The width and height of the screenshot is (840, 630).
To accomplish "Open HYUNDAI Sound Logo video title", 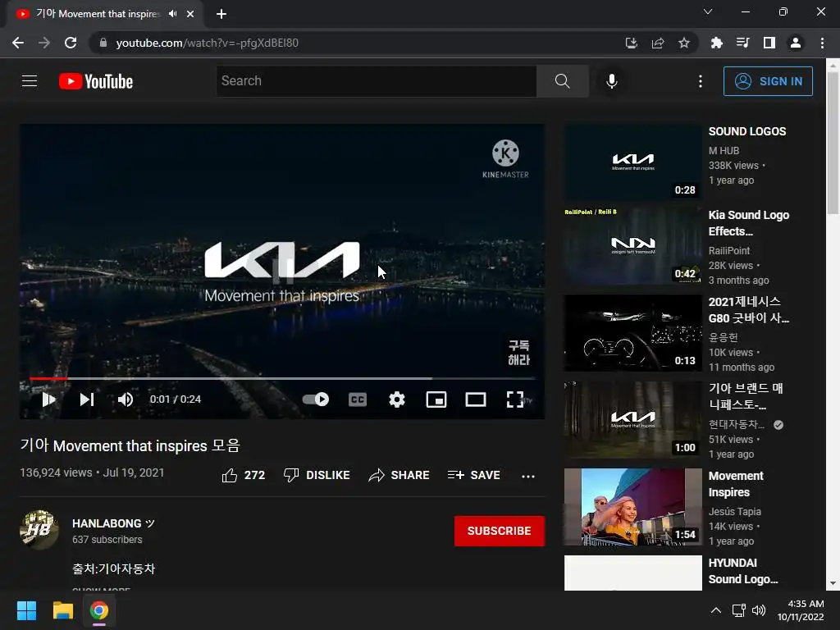I will pos(742,571).
